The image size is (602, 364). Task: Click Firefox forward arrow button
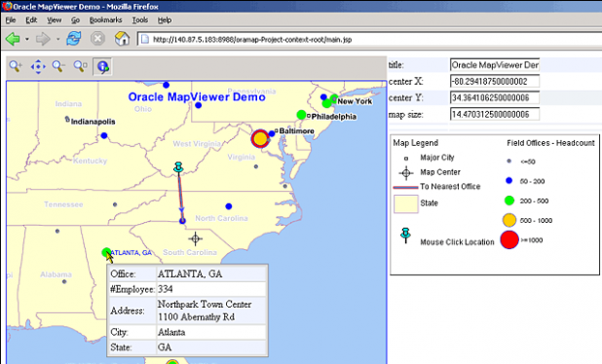point(43,39)
